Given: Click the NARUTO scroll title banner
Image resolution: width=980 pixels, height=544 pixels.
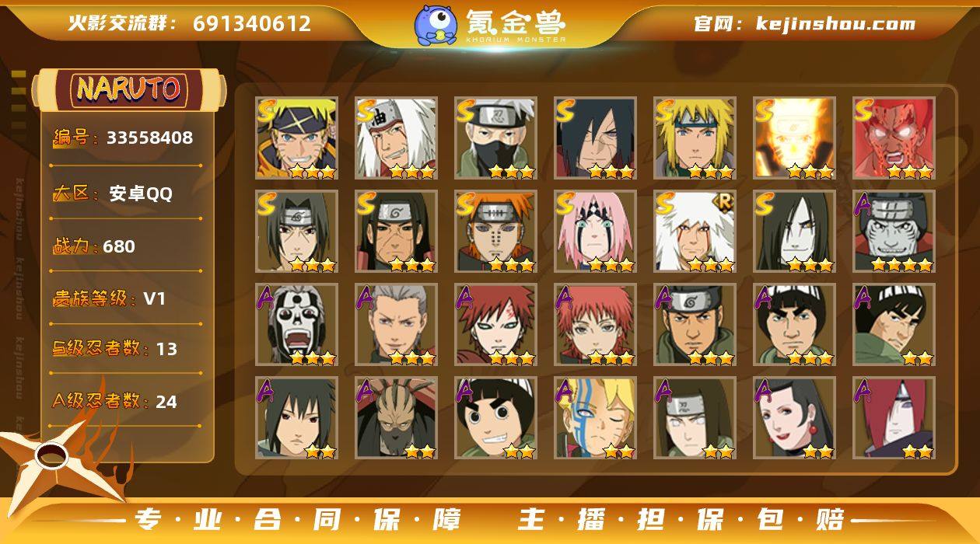Looking at the screenshot, I should click(x=129, y=89).
